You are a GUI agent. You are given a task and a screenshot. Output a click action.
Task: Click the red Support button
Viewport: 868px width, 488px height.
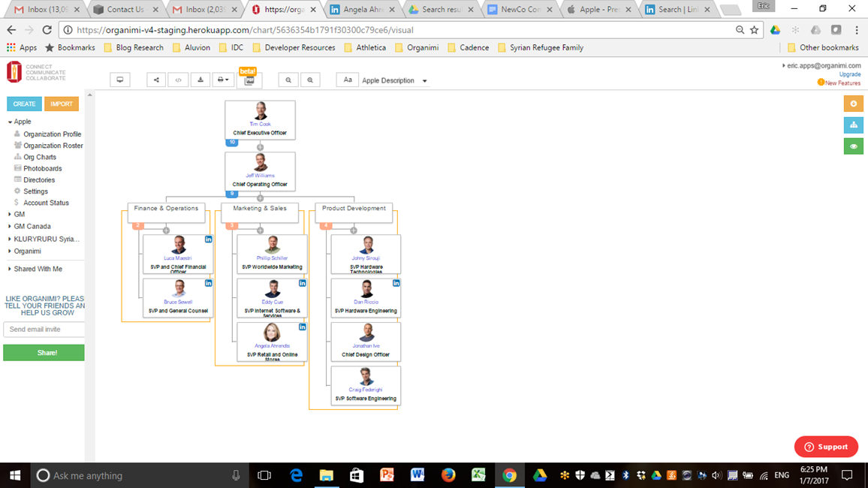826,447
